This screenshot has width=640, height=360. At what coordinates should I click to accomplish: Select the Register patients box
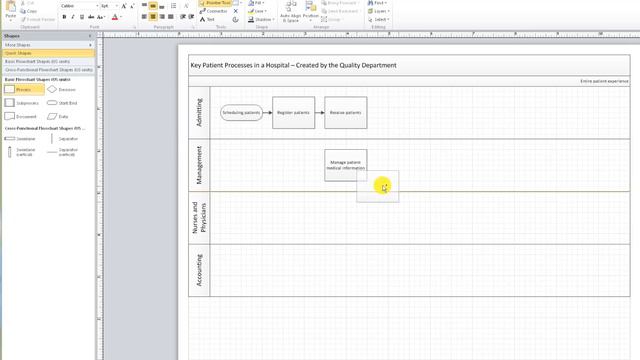point(293,113)
